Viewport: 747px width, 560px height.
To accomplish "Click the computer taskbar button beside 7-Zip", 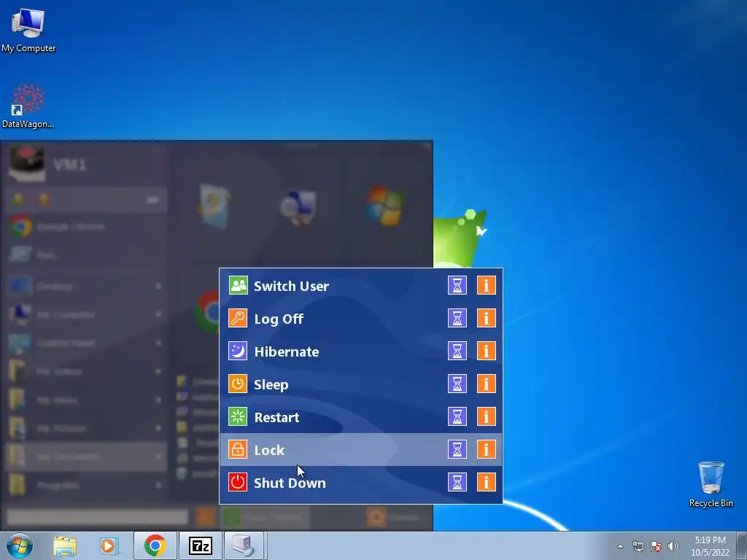I will tap(244, 545).
